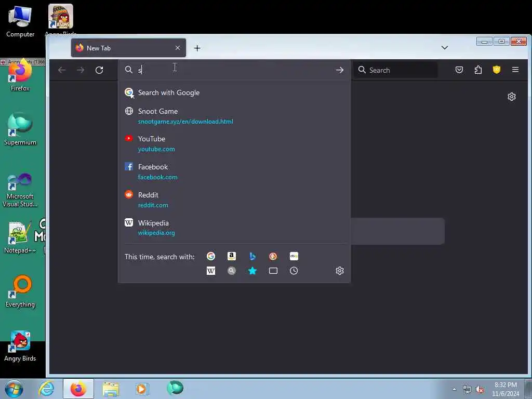Open new tab page personalize gear
Viewport: 532px width, 399px height.
pos(512,97)
